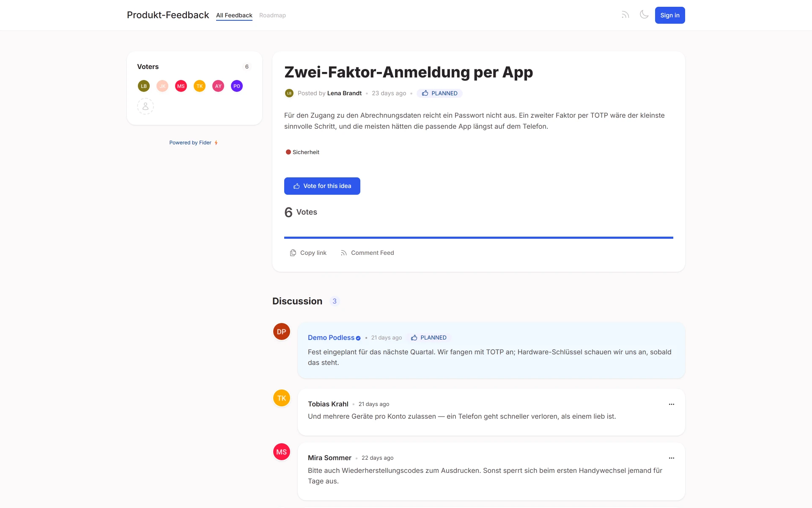
Task: Click Mira Sommer's 22 days ago timestamp
Action: click(378, 458)
